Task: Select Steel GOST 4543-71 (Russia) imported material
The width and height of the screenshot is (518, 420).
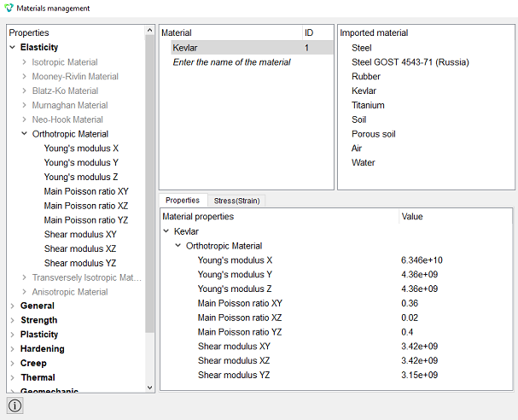Action: 410,62
